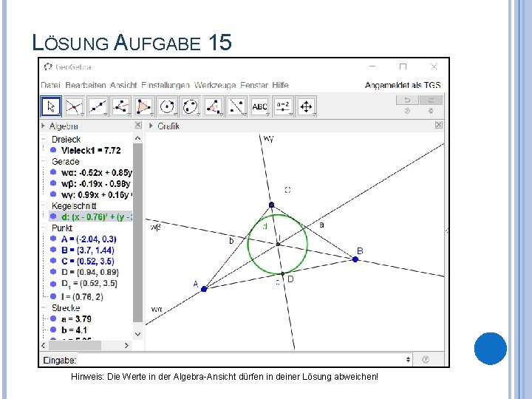Select the Move arrow tool
Image resolution: width=532 pixels, height=399 pixels.
pyautogui.click(x=51, y=107)
